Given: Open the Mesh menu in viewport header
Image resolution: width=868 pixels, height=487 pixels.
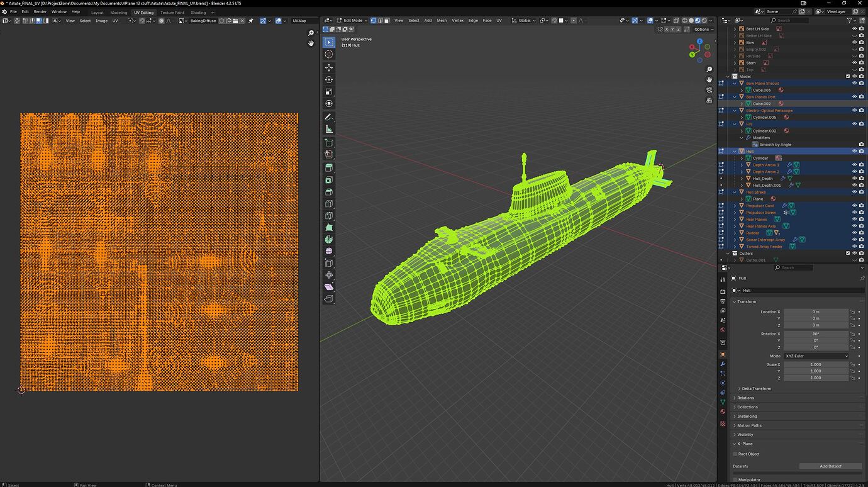Looking at the screenshot, I should coord(442,21).
